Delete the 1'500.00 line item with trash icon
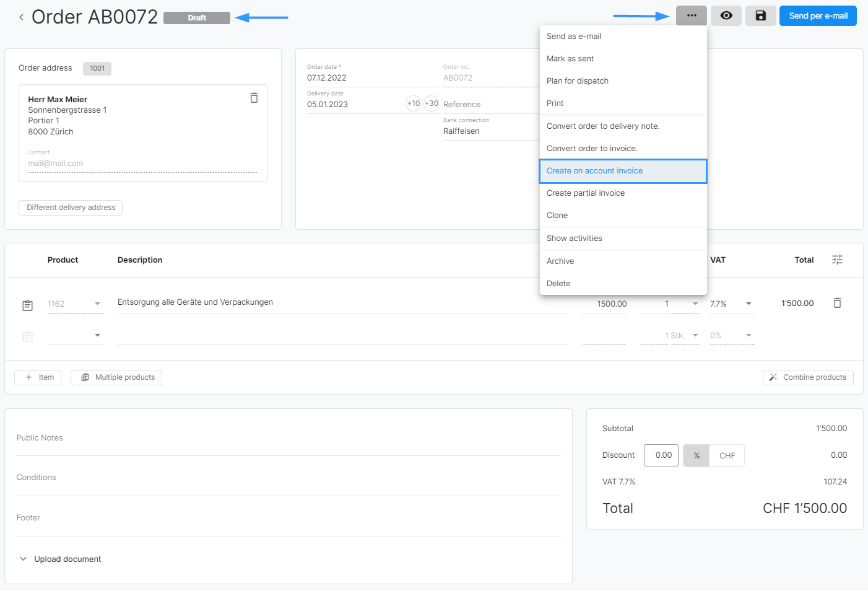Viewport: 868px width, 591px height. (837, 303)
